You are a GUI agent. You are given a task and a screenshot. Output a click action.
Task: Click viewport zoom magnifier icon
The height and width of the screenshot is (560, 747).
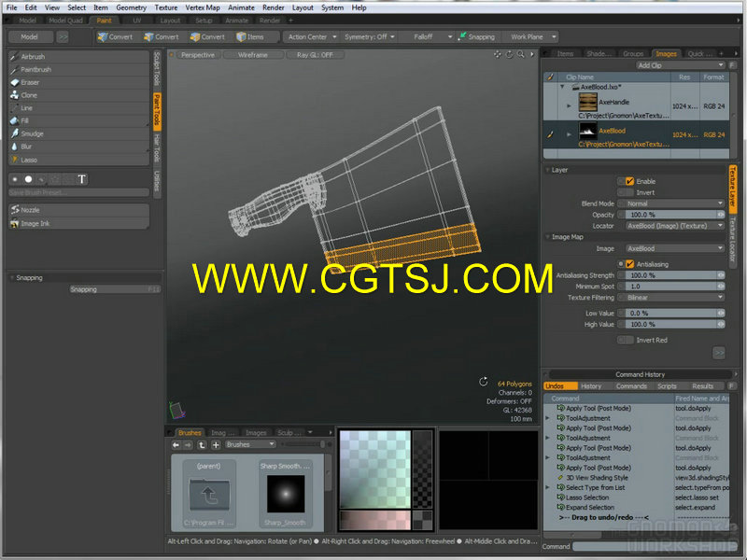[521, 54]
